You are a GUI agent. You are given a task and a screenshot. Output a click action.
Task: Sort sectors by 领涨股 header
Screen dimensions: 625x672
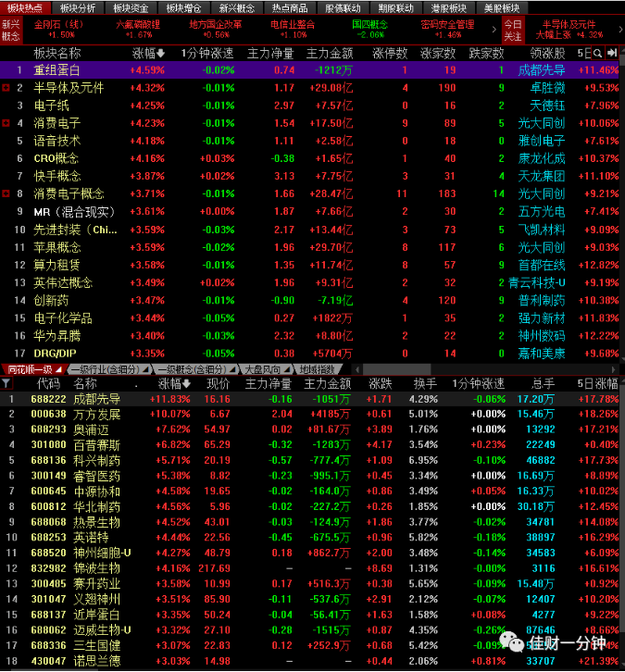click(547, 53)
